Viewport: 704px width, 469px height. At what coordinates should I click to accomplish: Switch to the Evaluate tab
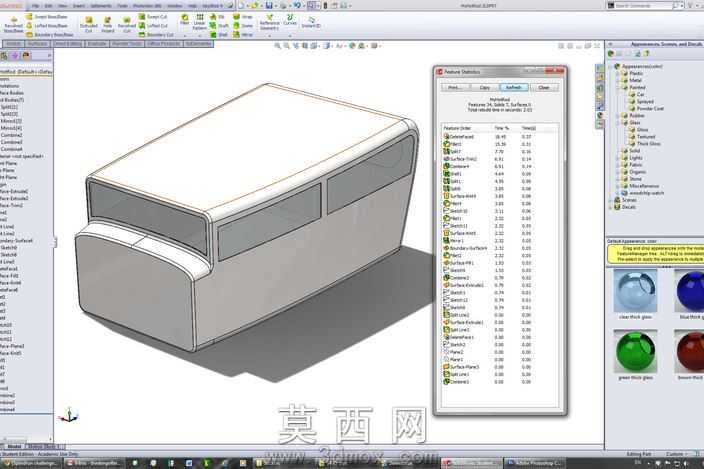[x=97, y=44]
